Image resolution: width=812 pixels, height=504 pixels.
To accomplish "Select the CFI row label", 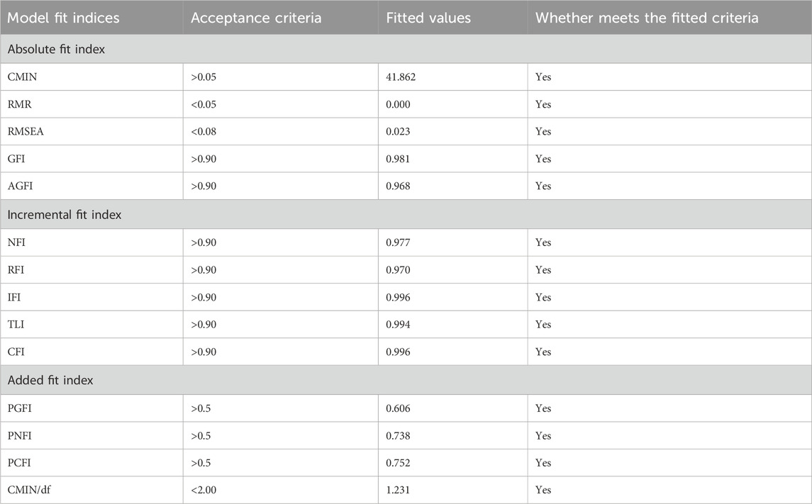I will tap(16, 352).
